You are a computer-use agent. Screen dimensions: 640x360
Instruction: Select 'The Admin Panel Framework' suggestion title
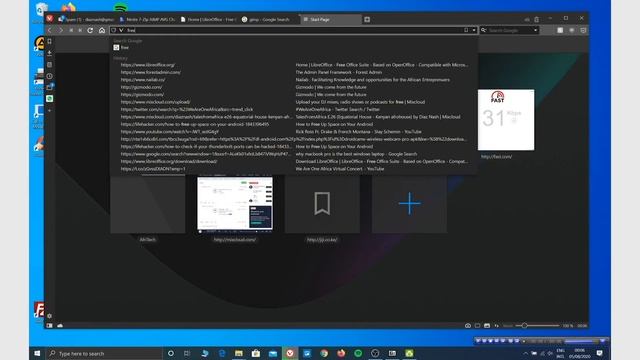(x=339, y=72)
